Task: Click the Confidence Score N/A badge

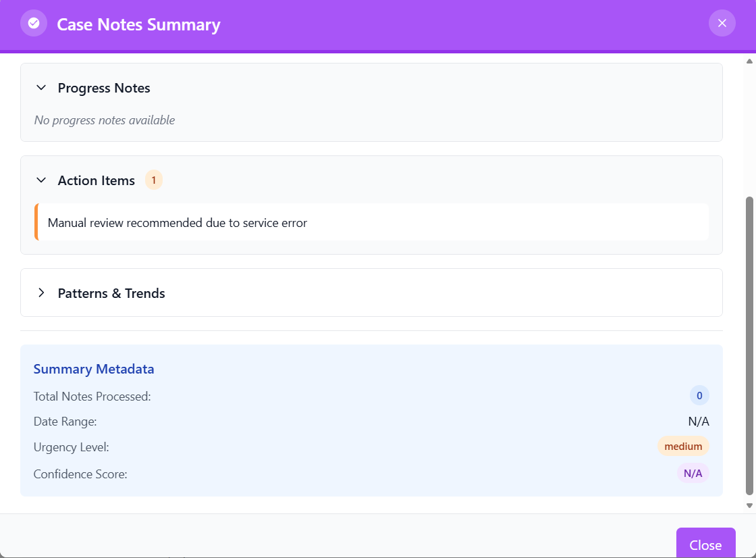Action: [x=693, y=474]
